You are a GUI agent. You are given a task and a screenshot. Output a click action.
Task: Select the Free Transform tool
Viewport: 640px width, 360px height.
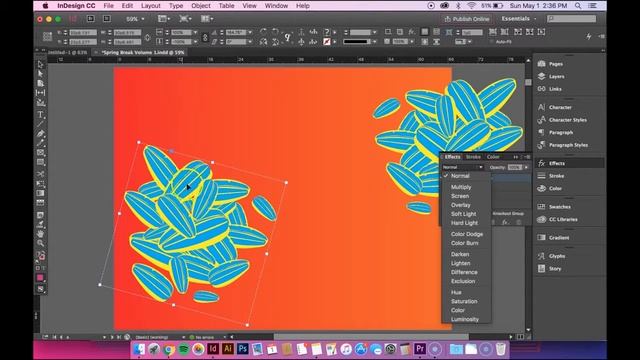point(40,184)
